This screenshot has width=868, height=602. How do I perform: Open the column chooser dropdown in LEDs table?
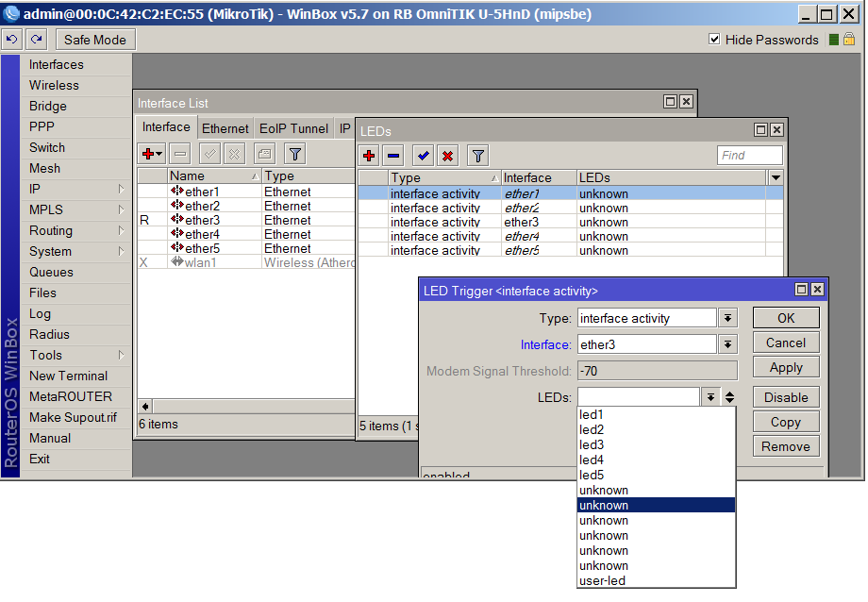(776, 177)
